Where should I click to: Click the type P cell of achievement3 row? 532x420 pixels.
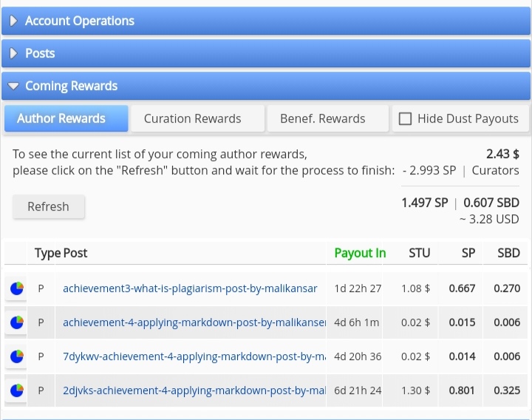(x=41, y=288)
